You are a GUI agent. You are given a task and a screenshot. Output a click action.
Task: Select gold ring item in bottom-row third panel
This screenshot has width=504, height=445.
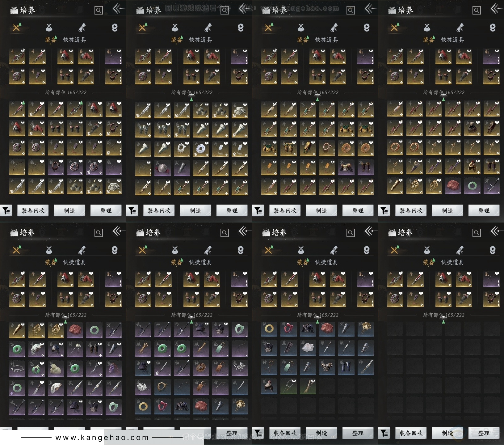(269, 329)
